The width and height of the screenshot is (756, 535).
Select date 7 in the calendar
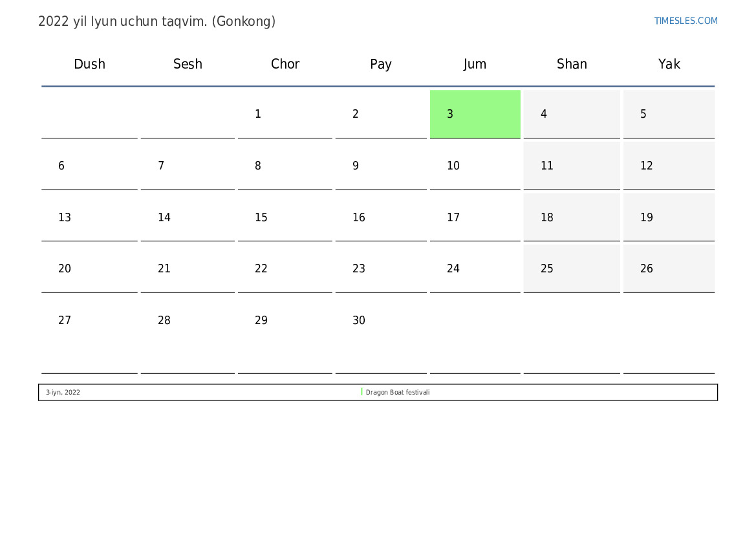pyautogui.click(x=188, y=166)
